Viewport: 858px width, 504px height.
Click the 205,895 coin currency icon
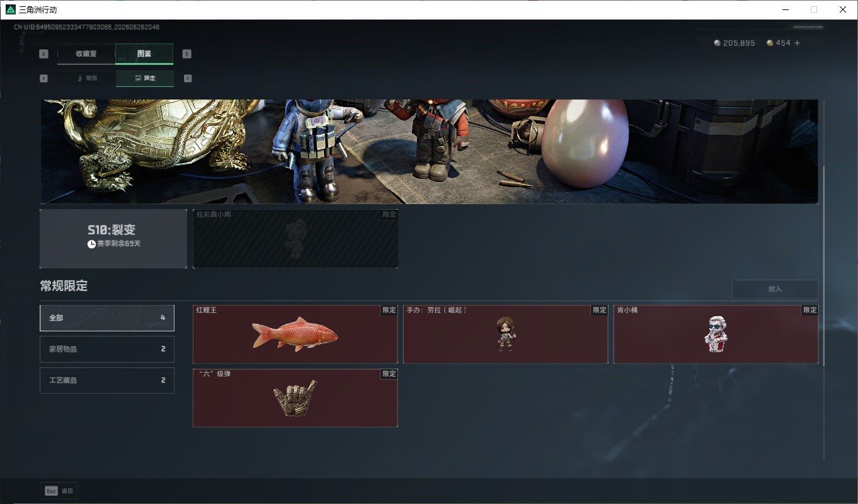(x=717, y=43)
